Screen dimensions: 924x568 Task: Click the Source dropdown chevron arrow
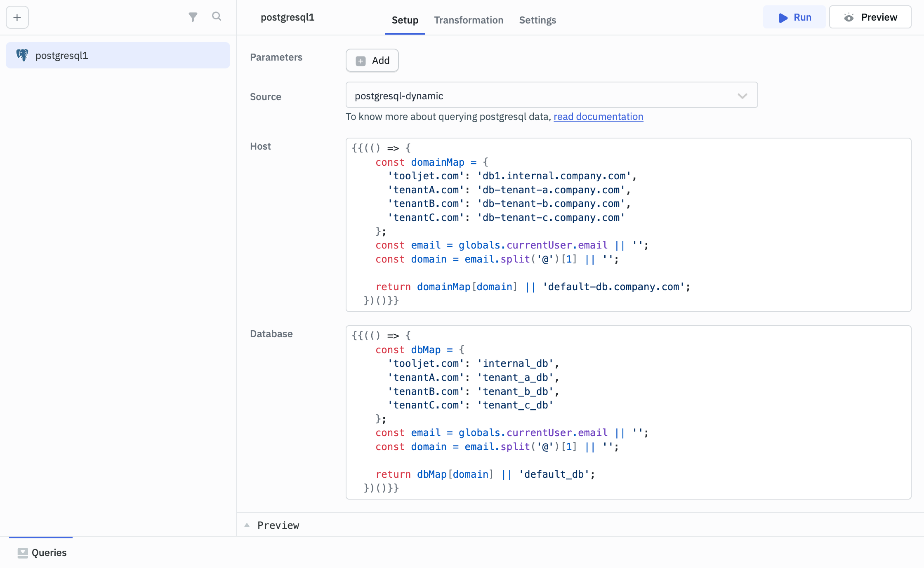(x=742, y=96)
